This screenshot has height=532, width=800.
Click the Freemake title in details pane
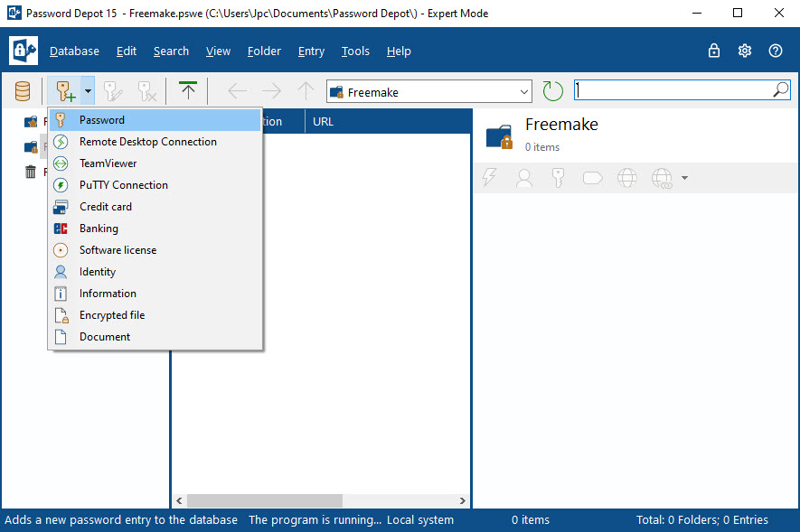[x=561, y=125]
